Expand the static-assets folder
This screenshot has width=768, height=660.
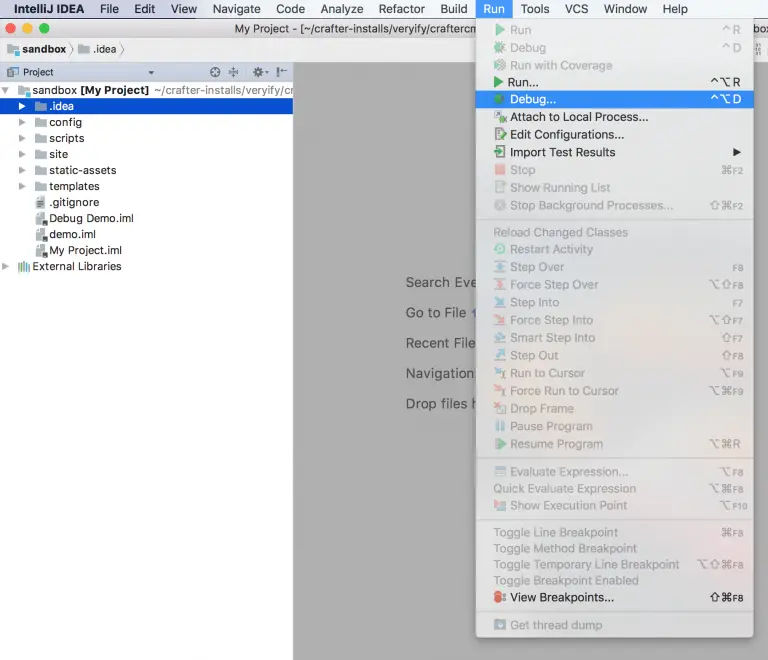point(22,170)
